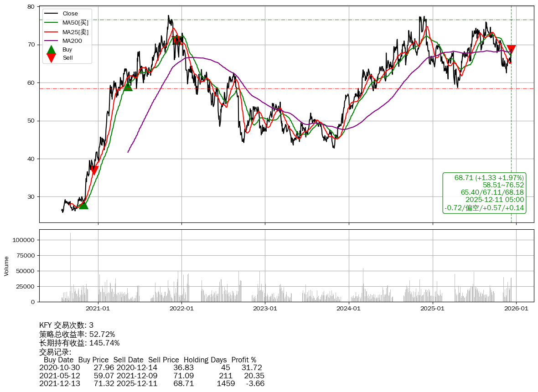Click the Holding Days column header
Viewport: 538px width, 392px height.
tap(205, 360)
